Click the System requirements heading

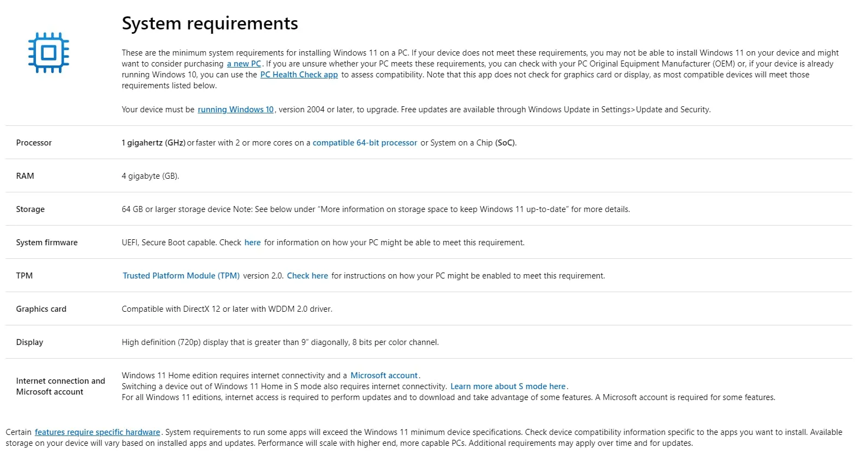pyautogui.click(x=210, y=23)
